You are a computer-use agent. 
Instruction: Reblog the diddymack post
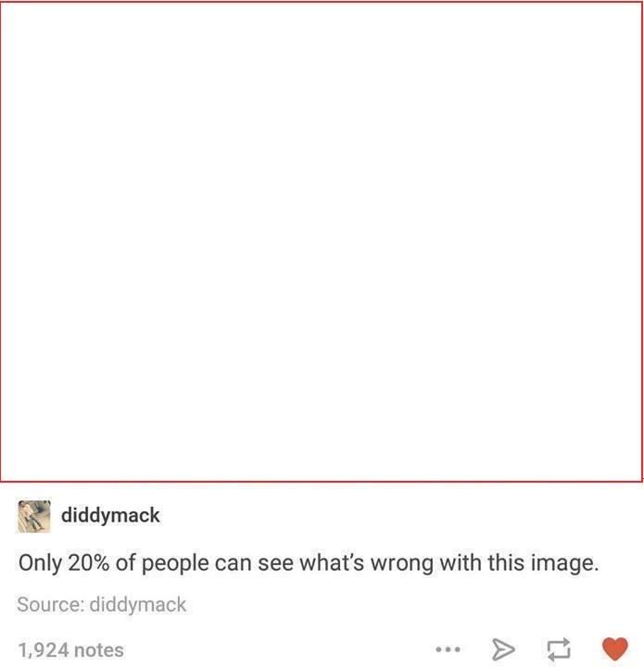(x=559, y=649)
